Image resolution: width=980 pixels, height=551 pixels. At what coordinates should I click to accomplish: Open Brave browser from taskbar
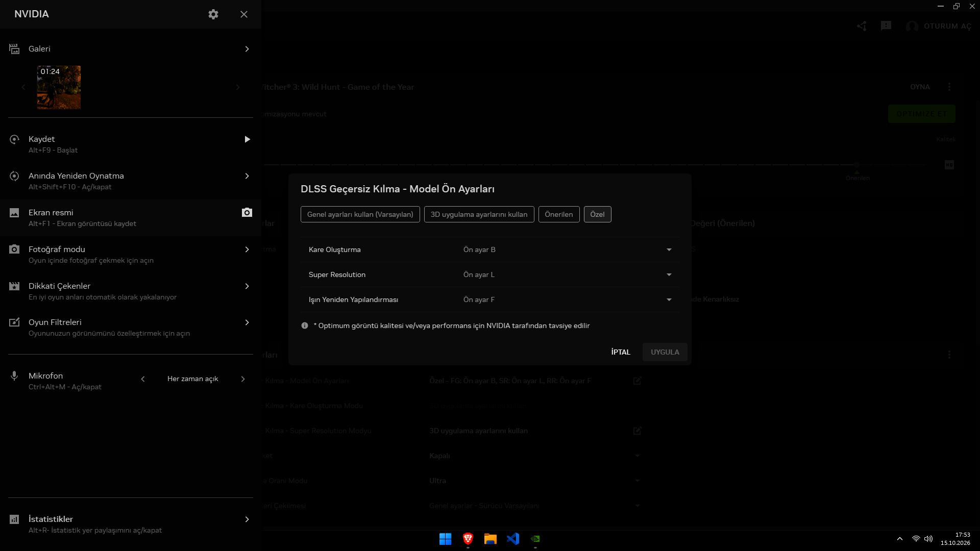[468, 539]
